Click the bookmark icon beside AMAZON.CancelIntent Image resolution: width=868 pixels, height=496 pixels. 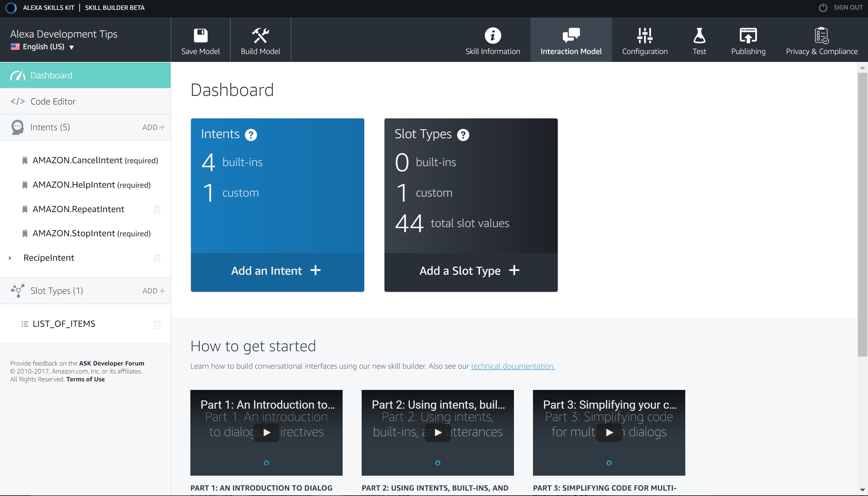coord(24,160)
